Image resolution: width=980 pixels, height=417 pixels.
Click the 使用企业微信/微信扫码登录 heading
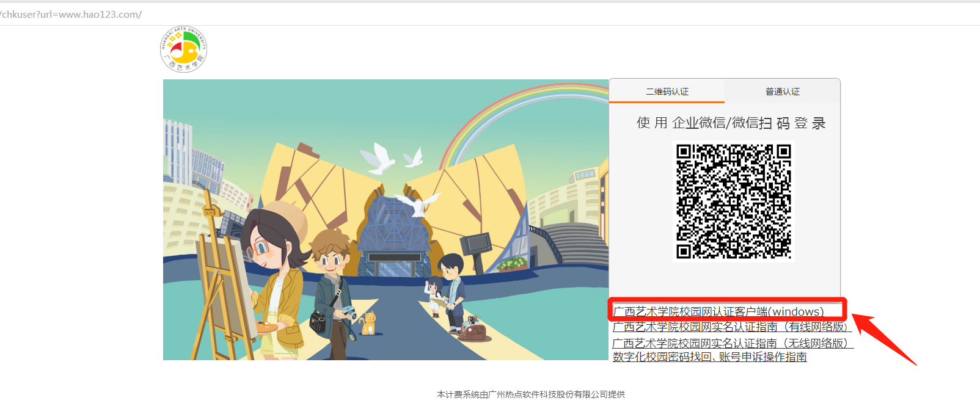[x=731, y=123]
